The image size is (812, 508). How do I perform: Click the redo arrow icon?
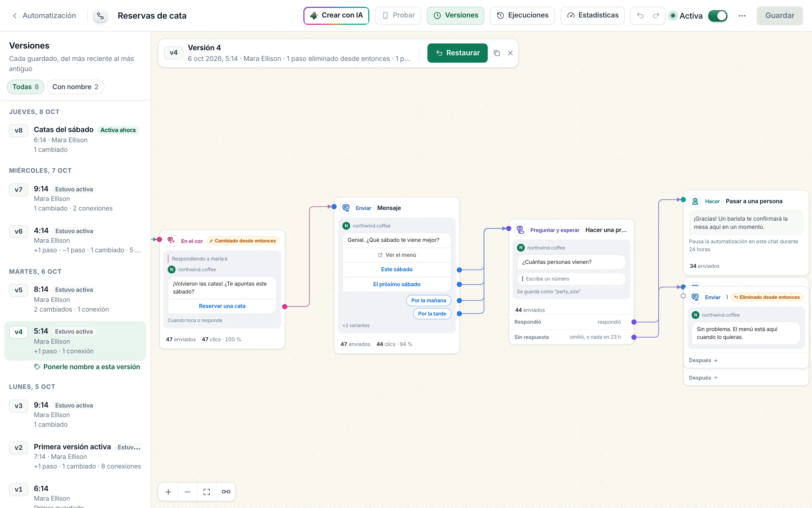(656, 16)
